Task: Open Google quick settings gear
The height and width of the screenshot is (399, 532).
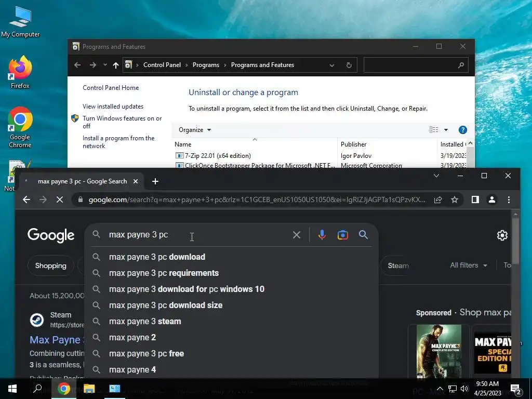Action: 502,235
